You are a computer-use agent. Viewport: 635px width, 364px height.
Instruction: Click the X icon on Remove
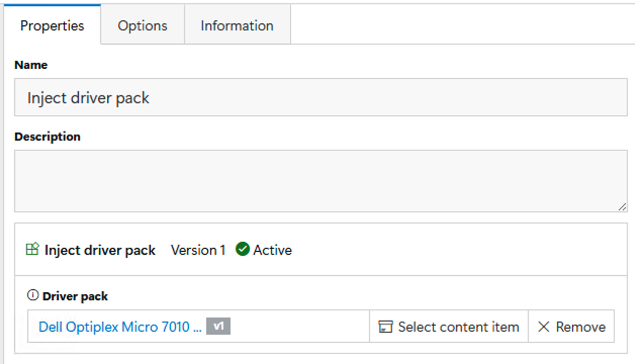tap(544, 327)
